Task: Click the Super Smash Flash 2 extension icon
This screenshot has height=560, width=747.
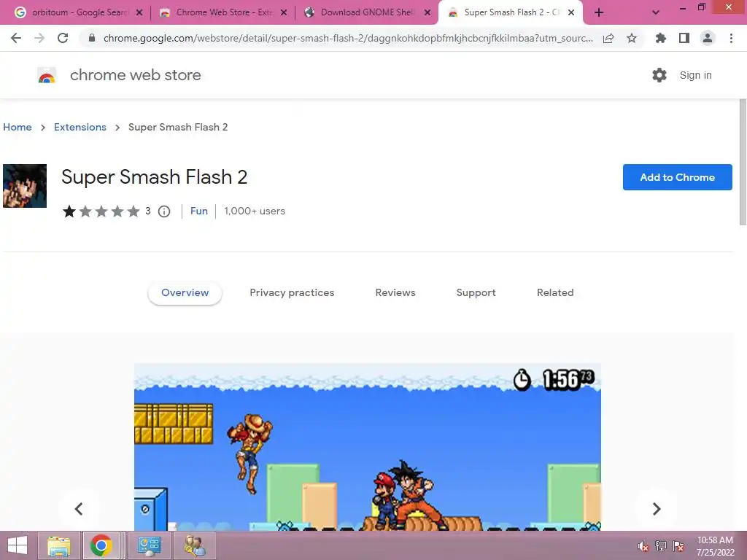Action: pos(25,186)
